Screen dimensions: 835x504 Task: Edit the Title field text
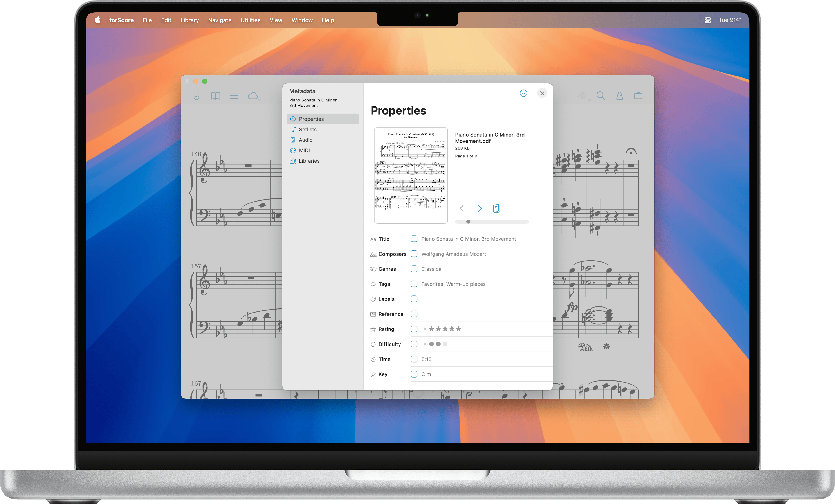pos(468,239)
